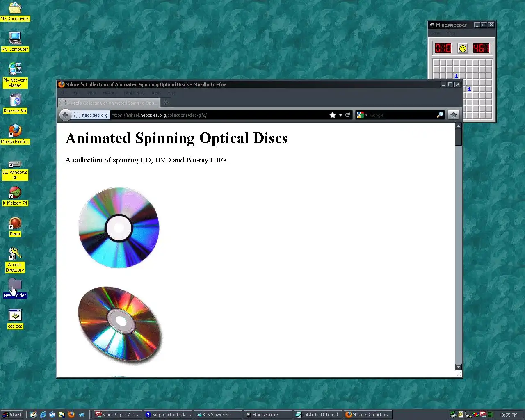This screenshot has height=420, width=525.
Task: Open the Firefox Tools menu
Action: pos(156,93)
